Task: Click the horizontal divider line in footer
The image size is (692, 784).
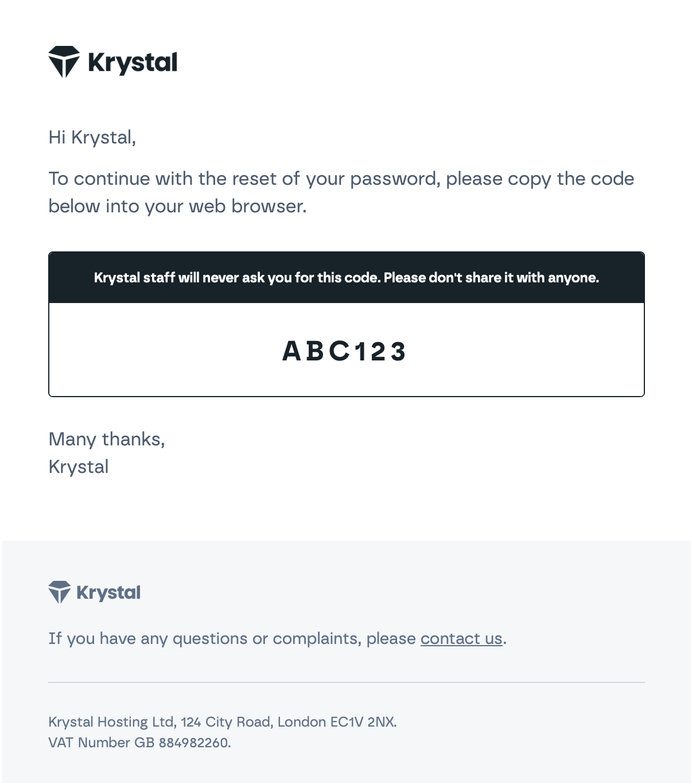Action: pyautogui.click(x=346, y=682)
